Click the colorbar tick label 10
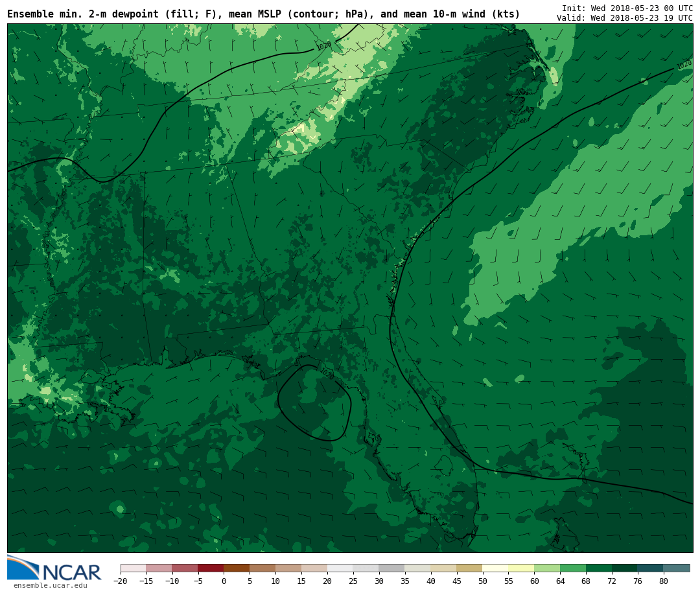Image resolution: width=700 pixels, height=593 pixels. (x=275, y=581)
